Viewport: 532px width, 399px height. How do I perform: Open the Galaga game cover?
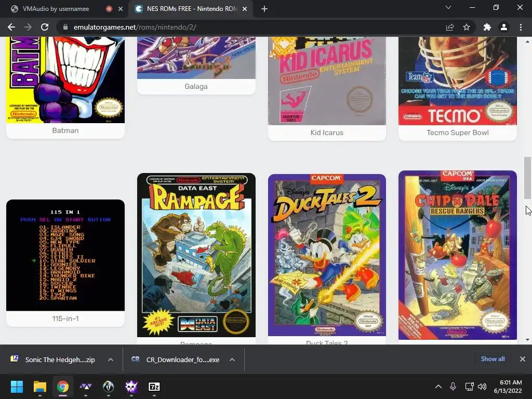(196, 58)
